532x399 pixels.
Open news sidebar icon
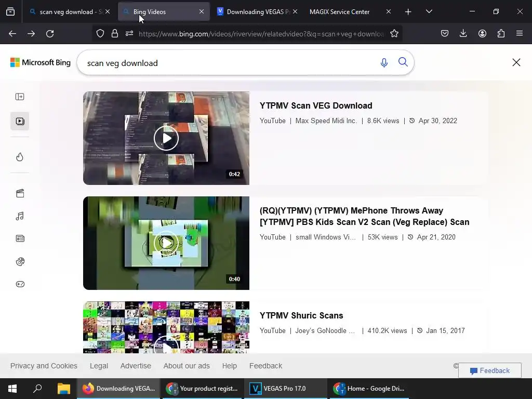[x=20, y=238]
